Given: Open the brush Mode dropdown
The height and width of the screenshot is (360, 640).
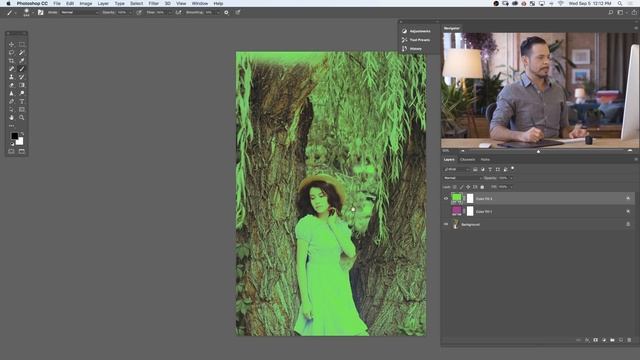Looking at the screenshot, I should [80, 13].
